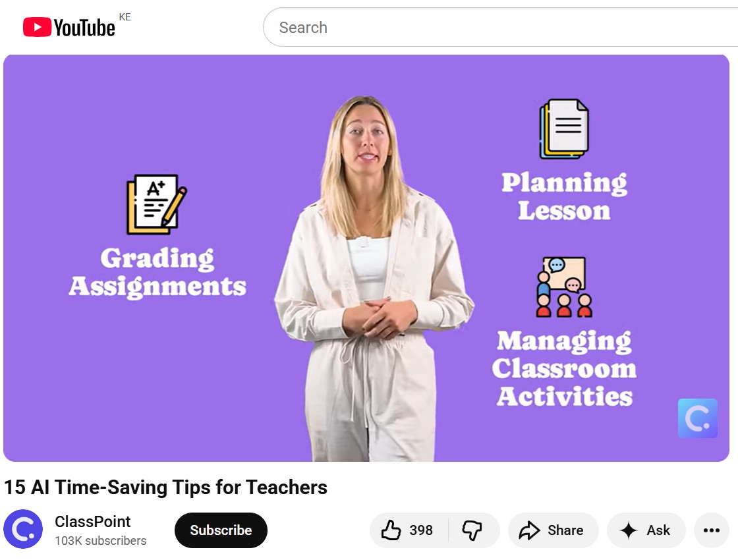Click the ClassPoint watermark in video corner
The width and height of the screenshot is (738, 560).
click(x=698, y=418)
